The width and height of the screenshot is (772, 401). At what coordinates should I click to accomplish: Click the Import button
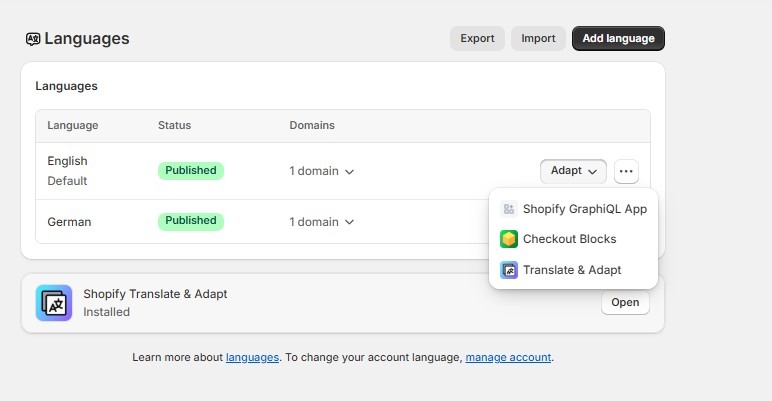tap(538, 38)
